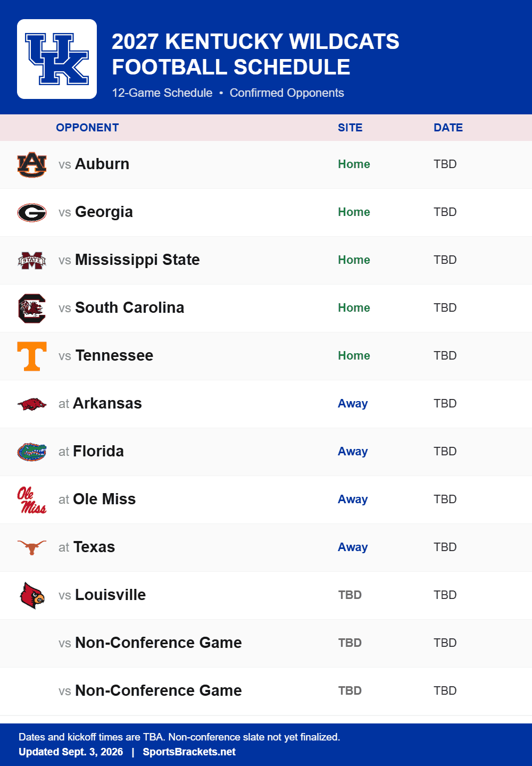Select the Georgia G logo

click(x=32, y=212)
